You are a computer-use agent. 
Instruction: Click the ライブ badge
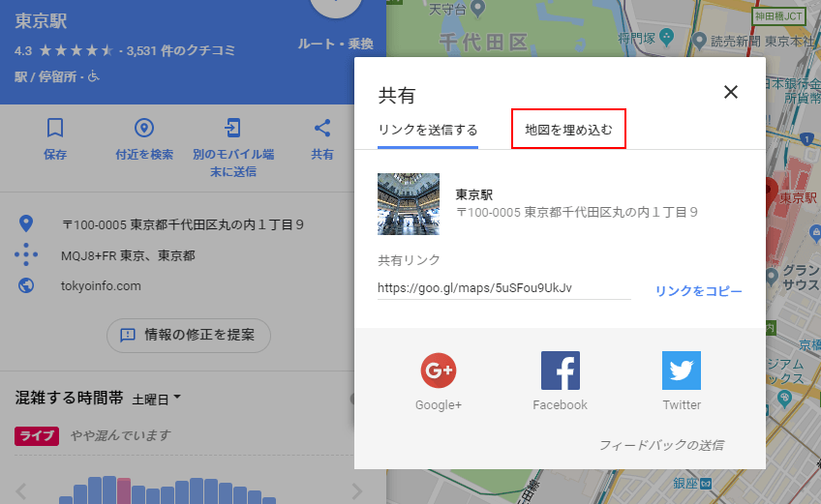tap(37, 435)
